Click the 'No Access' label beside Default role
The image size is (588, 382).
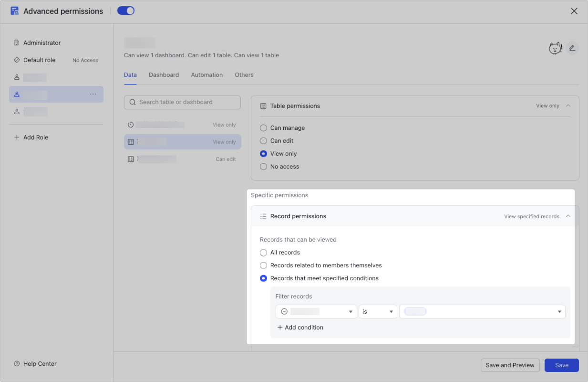pyautogui.click(x=85, y=61)
